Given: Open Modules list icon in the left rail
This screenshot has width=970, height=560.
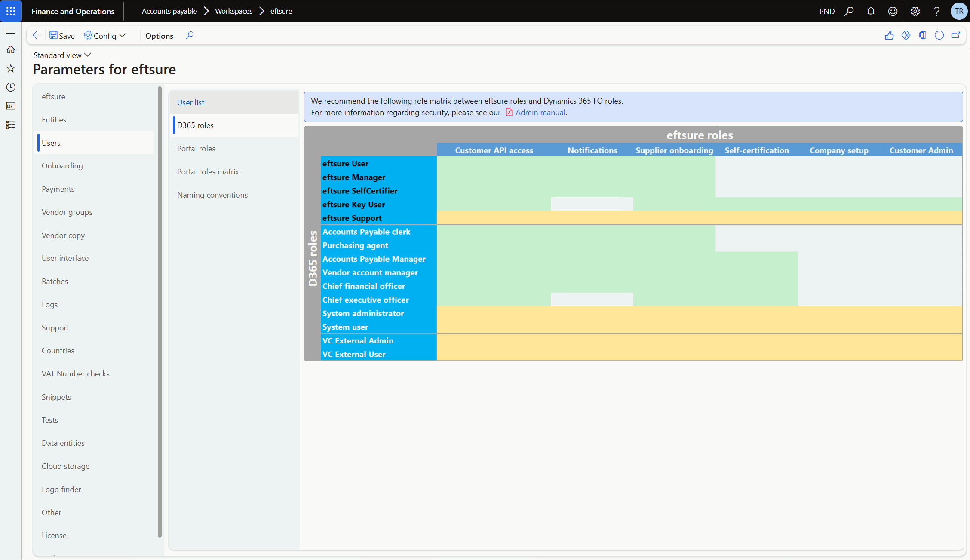Looking at the screenshot, I should pos(11,125).
